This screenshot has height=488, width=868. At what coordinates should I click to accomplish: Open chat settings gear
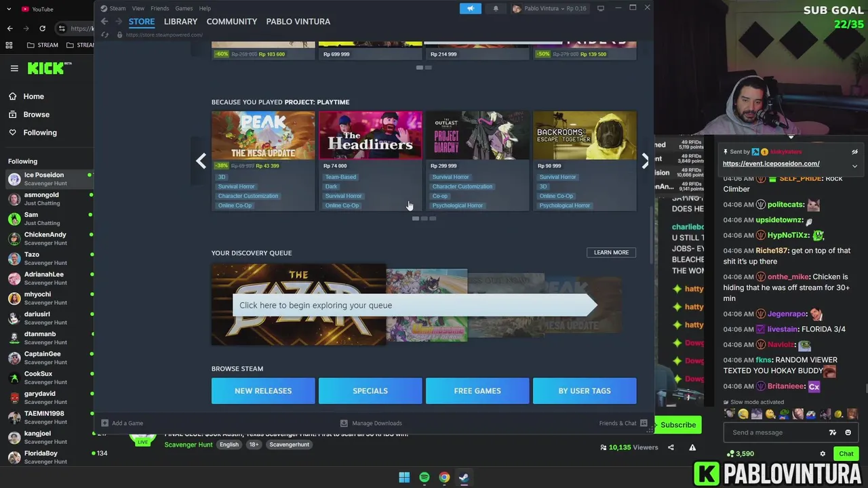point(823,454)
